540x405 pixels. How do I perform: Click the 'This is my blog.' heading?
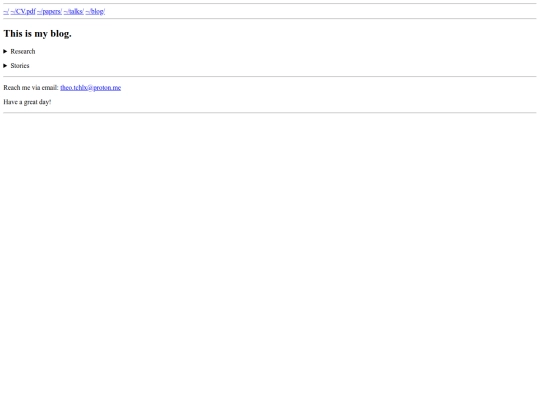(x=38, y=33)
